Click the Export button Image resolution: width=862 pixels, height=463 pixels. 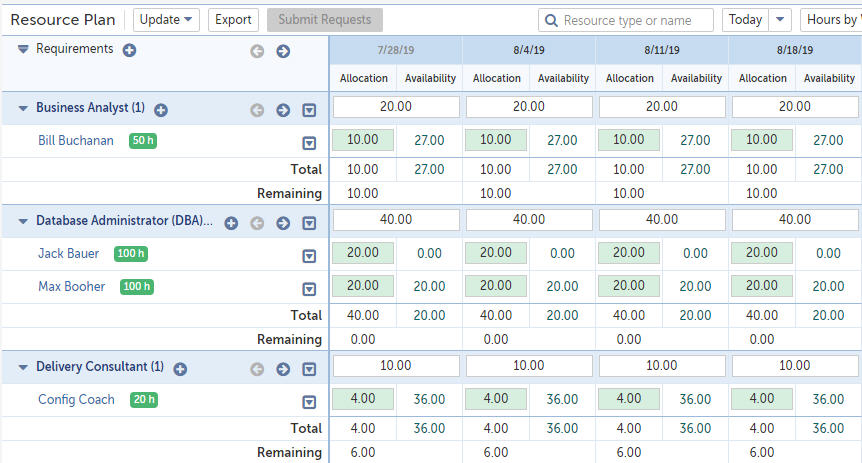pos(234,20)
